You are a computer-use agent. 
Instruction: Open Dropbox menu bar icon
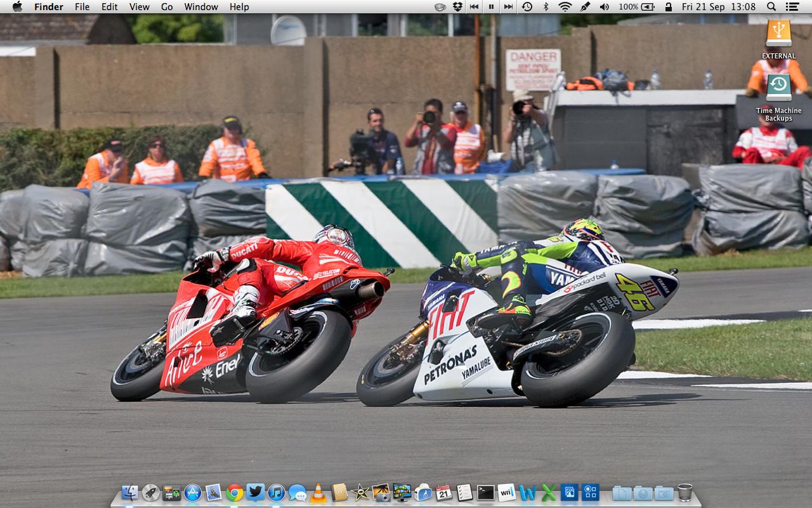coord(458,7)
